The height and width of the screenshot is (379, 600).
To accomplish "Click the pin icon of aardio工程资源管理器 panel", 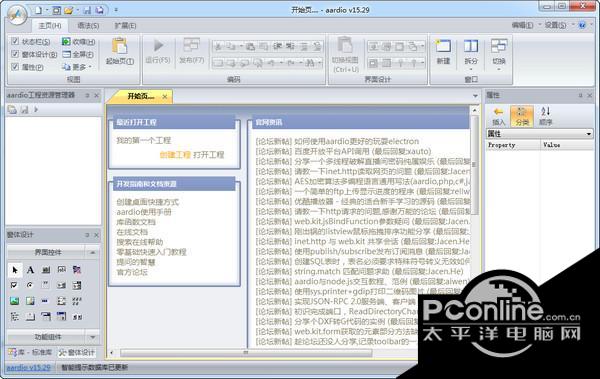I will 87,95.
